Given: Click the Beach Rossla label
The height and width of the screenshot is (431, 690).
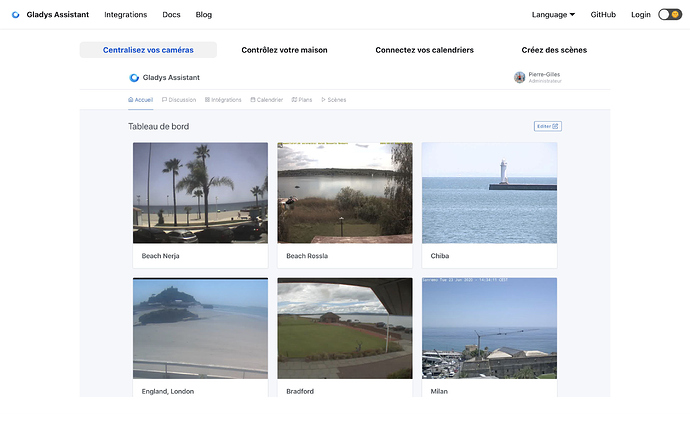Looking at the screenshot, I should pyautogui.click(x=307, y=256).
